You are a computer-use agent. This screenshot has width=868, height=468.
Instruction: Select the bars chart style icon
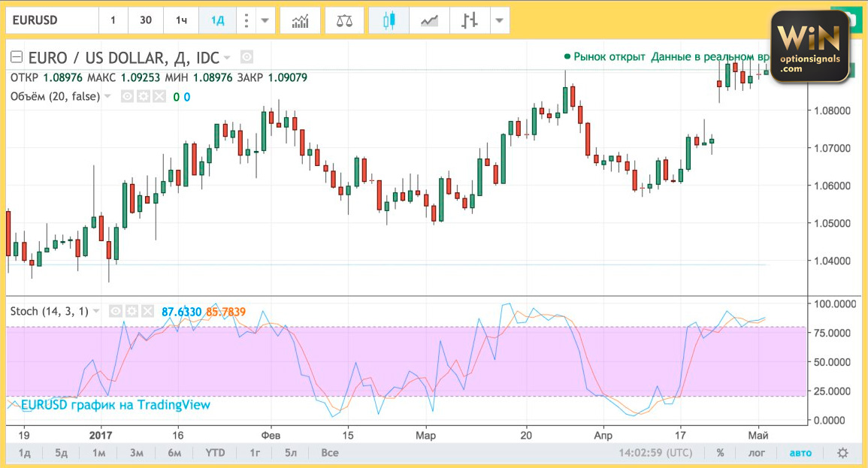pyautogui.click(x=470, y=20)
